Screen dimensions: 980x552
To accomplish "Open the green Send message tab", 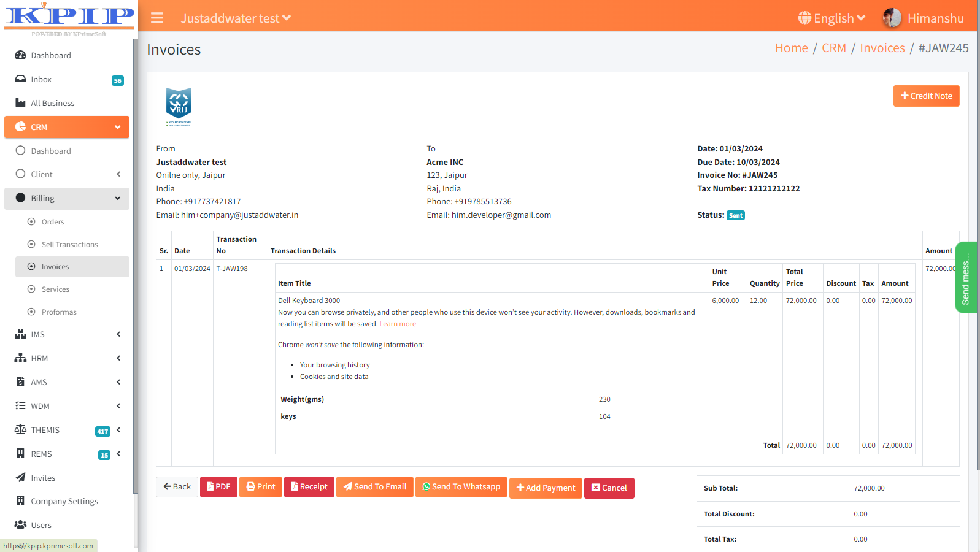I will [x=966, y=278].
